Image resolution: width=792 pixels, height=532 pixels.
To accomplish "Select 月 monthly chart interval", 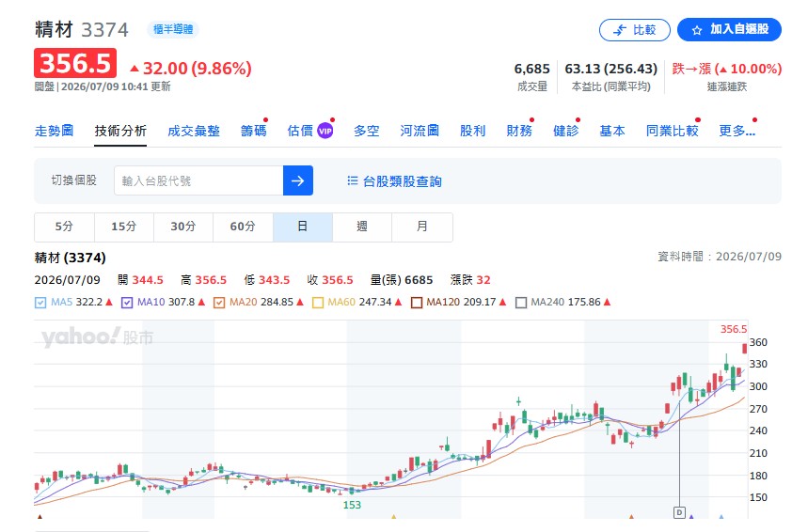I will click(x=422, y=227).
